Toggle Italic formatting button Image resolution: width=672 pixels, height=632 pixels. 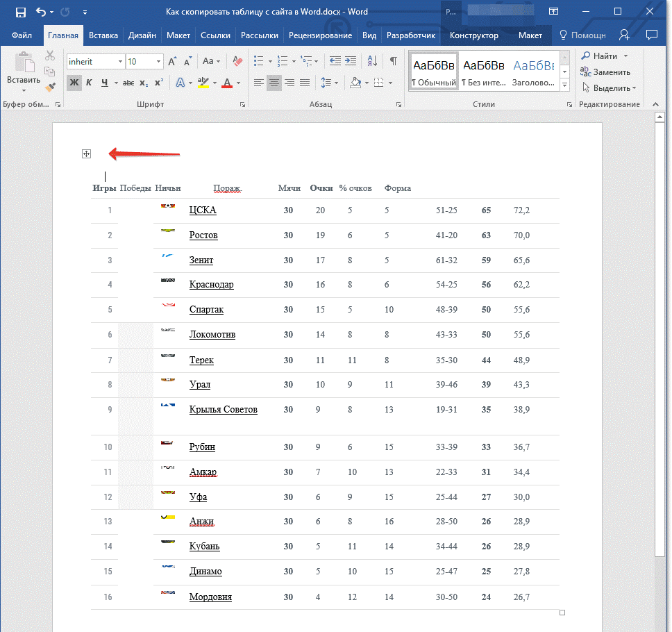tap(89, 83)
